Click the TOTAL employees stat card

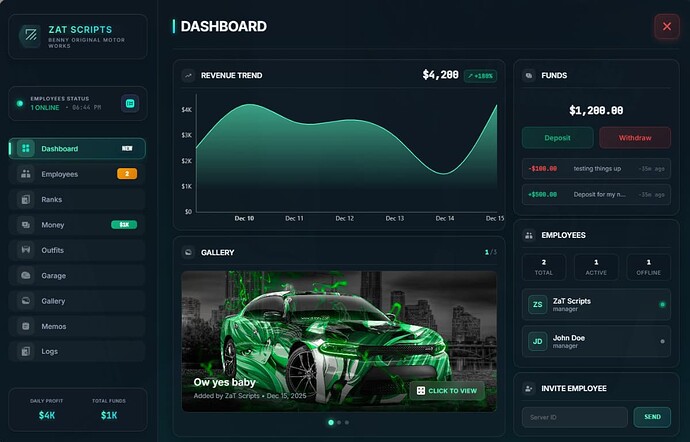544,267
